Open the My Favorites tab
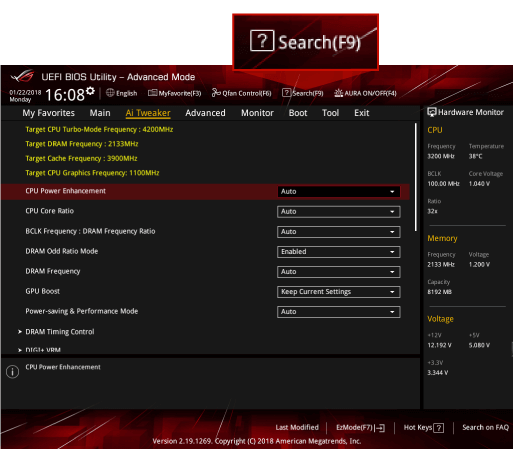Image resolution: width=513 pixels, height=449 pixels. point(49,113)
